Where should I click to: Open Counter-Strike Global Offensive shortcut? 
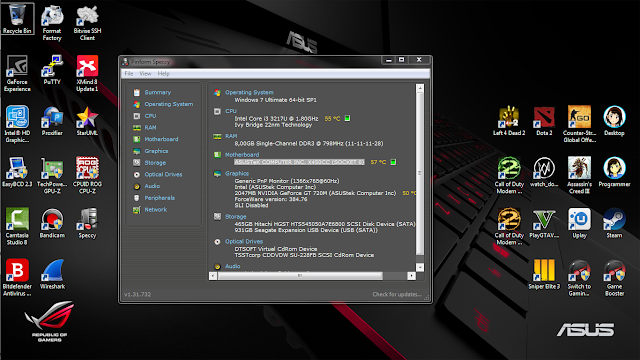[579, 124]
